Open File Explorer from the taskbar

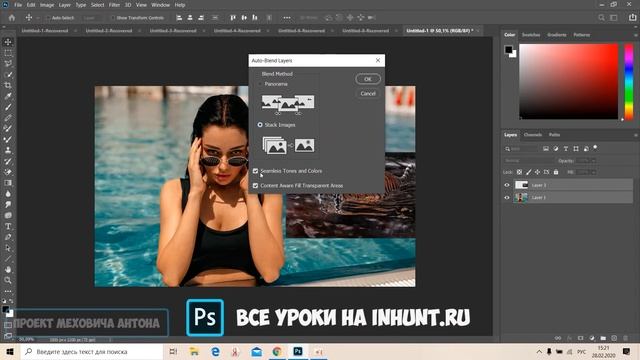(x=194, y=351)
